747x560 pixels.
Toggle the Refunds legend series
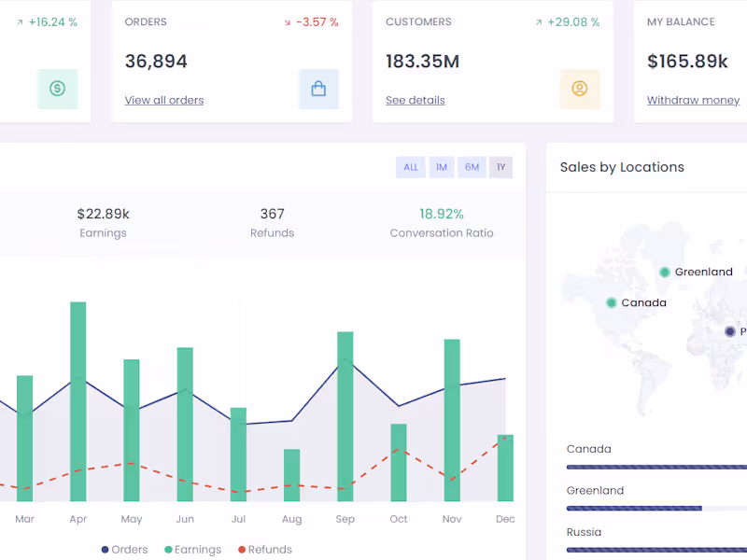point(265,550)
